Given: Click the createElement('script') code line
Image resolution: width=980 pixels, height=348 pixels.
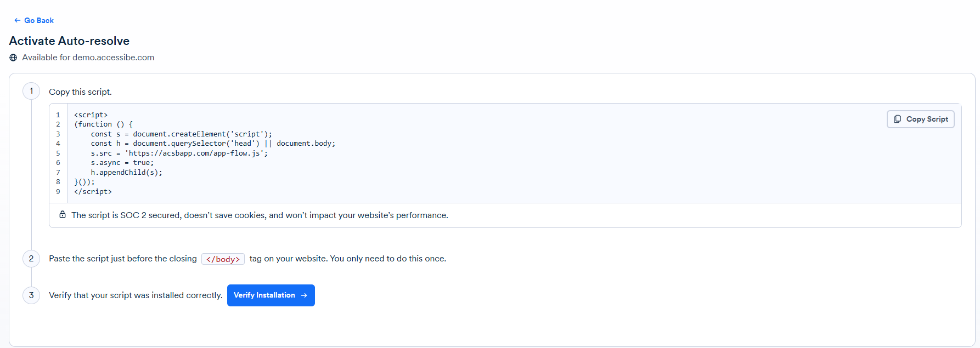Looking at the screenshot, I should (181, 134).
